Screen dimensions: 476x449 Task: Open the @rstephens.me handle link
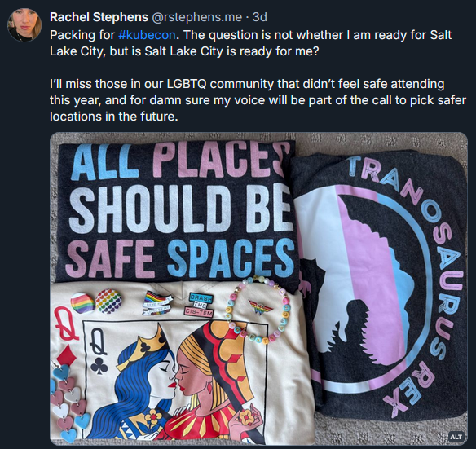click(x=196, y=17)
